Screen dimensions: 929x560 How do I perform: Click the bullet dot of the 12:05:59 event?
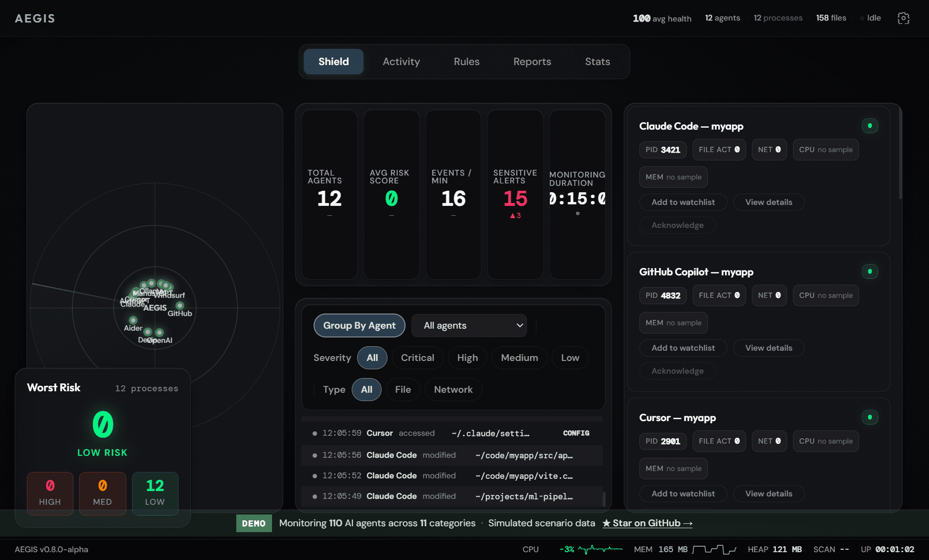[315, 433]
